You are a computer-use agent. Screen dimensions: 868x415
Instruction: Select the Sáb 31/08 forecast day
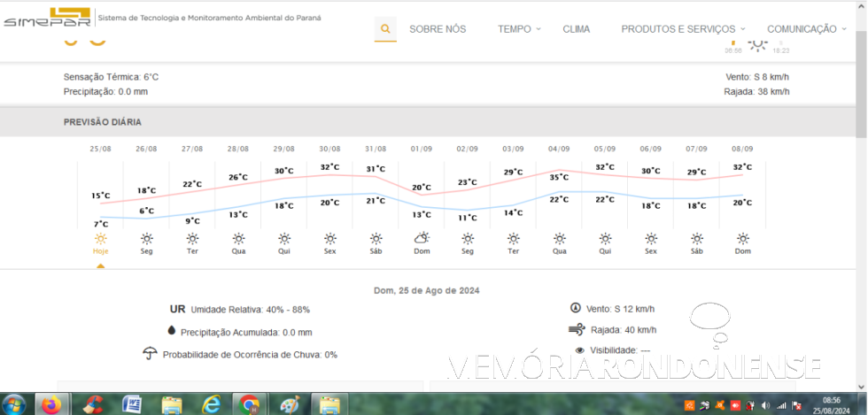pyautogui.click(x=376, y=239)
